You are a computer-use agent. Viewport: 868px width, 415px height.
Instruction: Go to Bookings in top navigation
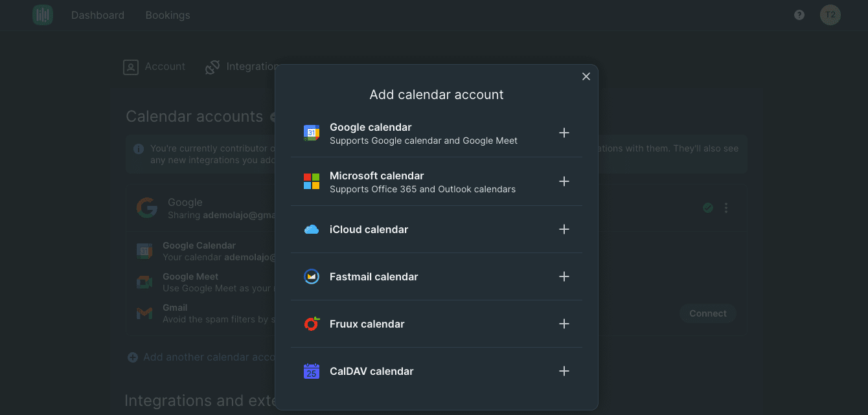click(x=168, y=15)
